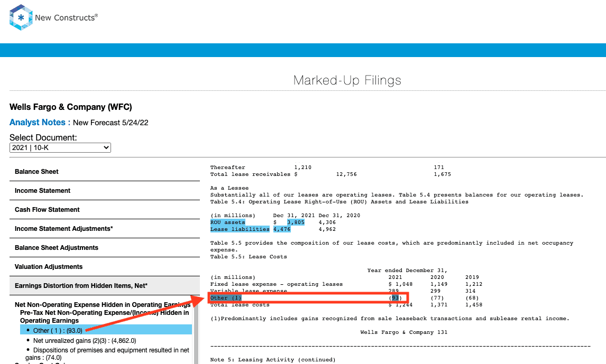Select Income Statement Adjustments* in sidebar
Image resolution: width=606 pixels, height=364 pixels.
click(104, 229)
